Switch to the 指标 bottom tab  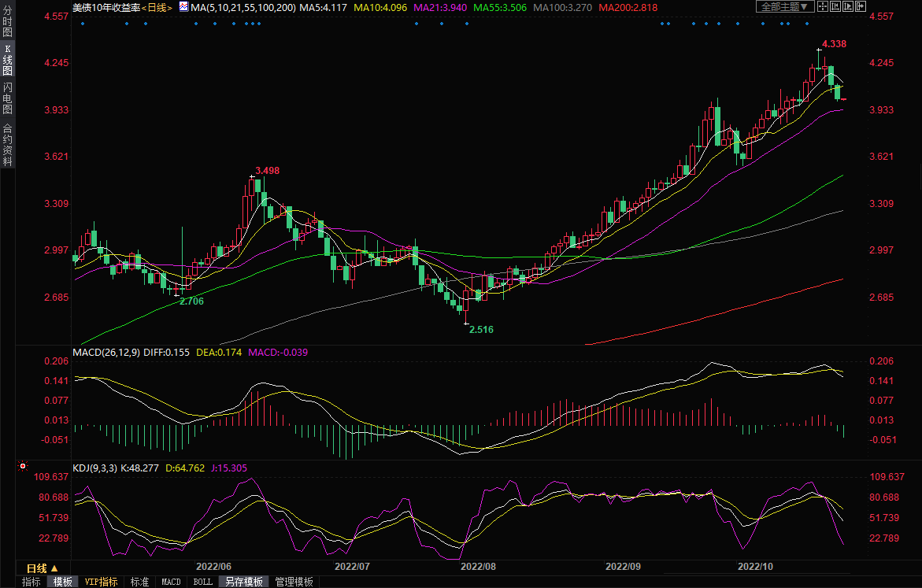31,582
